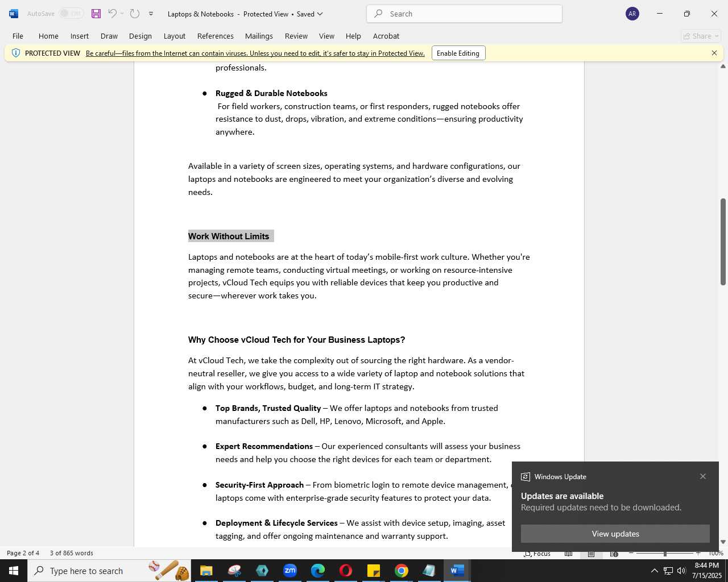Open the Share dropdown button
This screenshot has height=582, width=728.
pyautogui.click(x=701, y=36)
